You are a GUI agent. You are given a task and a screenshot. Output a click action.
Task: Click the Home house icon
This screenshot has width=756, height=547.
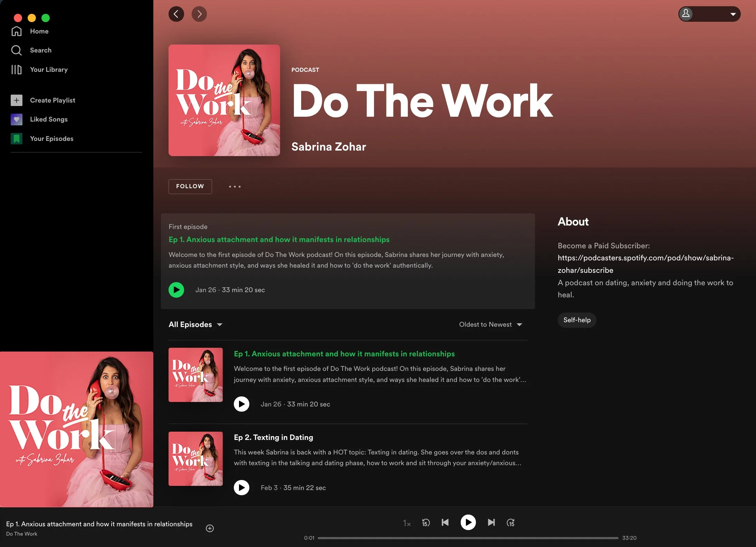tap(16, 31)
